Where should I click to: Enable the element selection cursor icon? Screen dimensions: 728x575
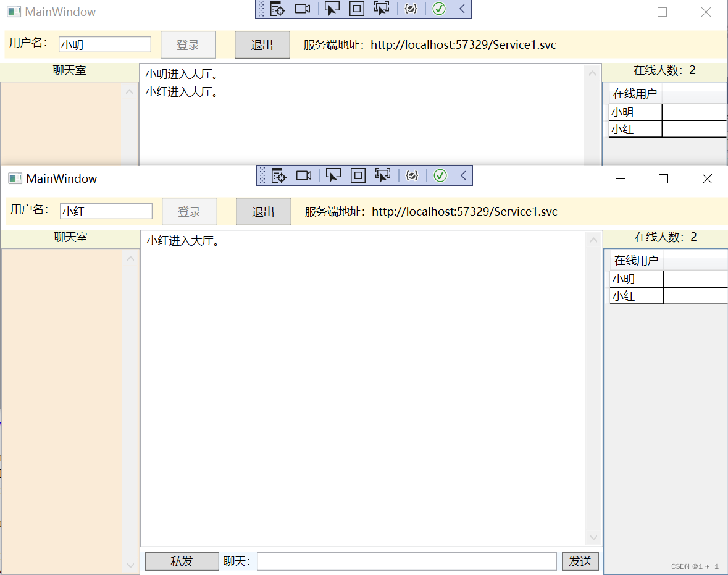pyautogui.click(x=333, y=9)
